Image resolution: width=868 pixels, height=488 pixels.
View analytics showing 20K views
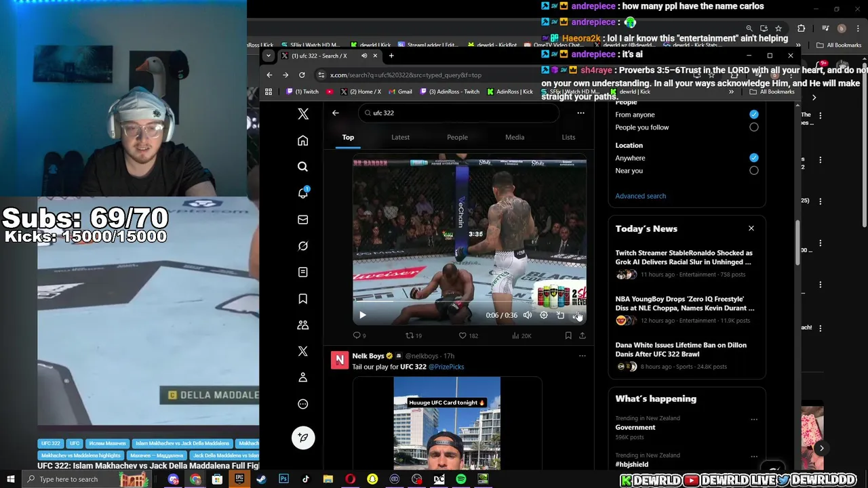521,335
